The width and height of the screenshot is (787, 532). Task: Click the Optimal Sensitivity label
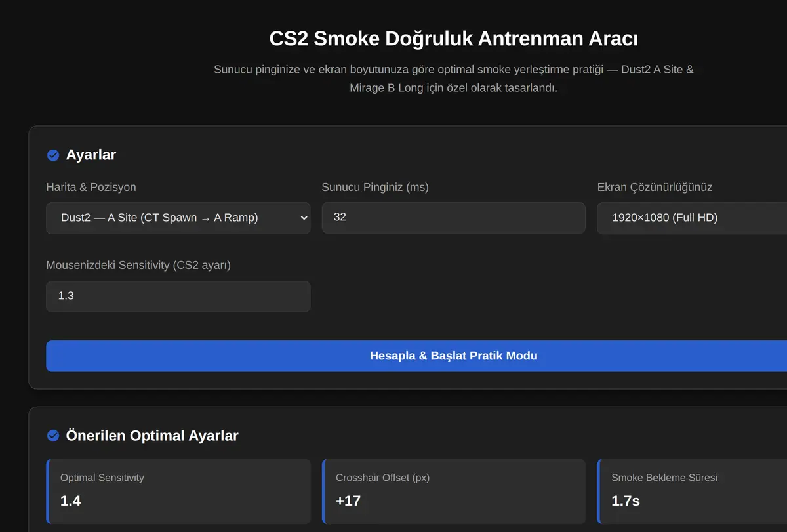coord(102,478)
